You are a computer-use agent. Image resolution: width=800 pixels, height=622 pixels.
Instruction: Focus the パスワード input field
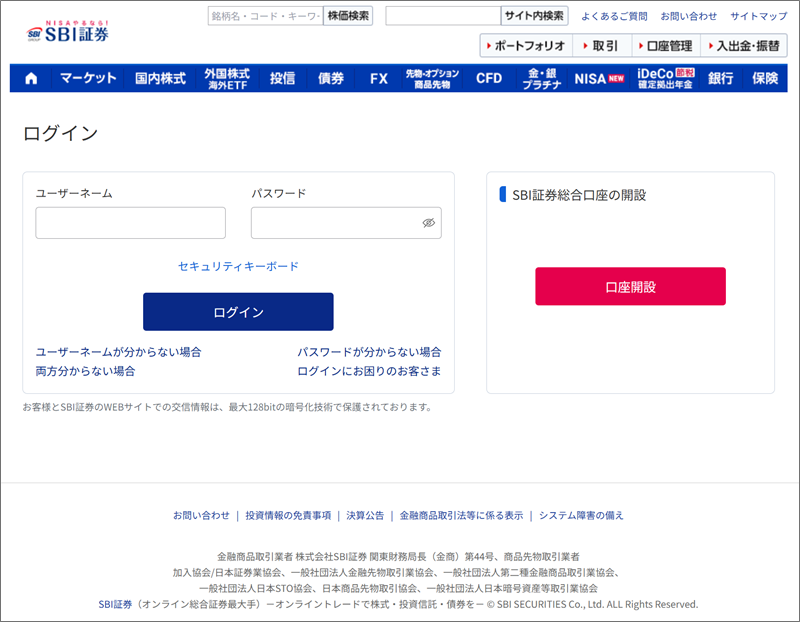pyautogui.click(x=346, y=222)
